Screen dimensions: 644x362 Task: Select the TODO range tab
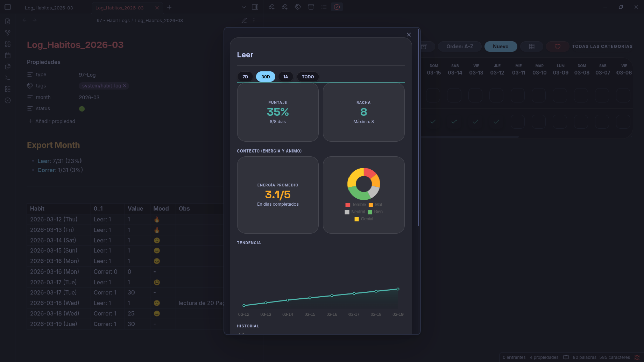308,77
